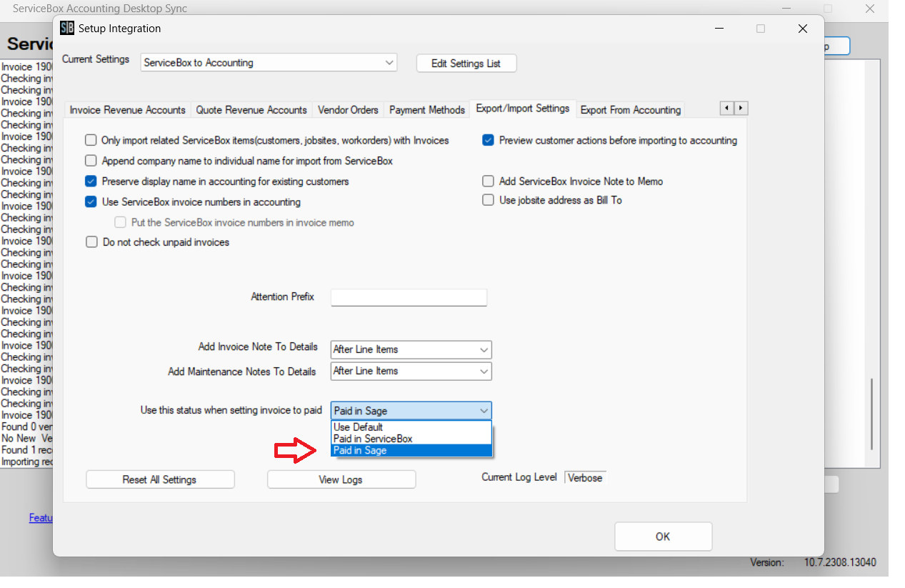905x588 pixels.
Task: Click the SB logo icon in Setup Integration title bar
Action: (x=67, y=29)
